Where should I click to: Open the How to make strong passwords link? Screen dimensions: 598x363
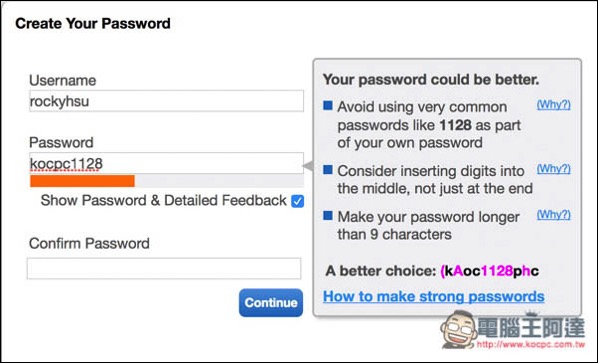point(434,296)
